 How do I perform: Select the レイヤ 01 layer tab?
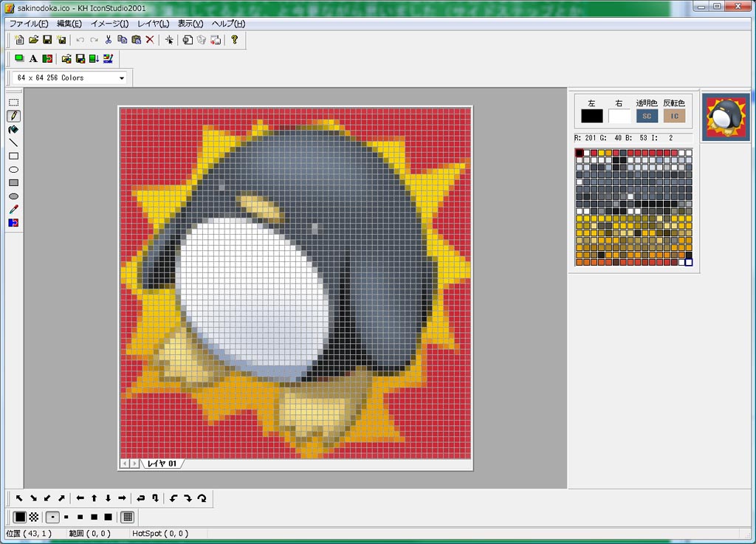click(x=162, y=464)
